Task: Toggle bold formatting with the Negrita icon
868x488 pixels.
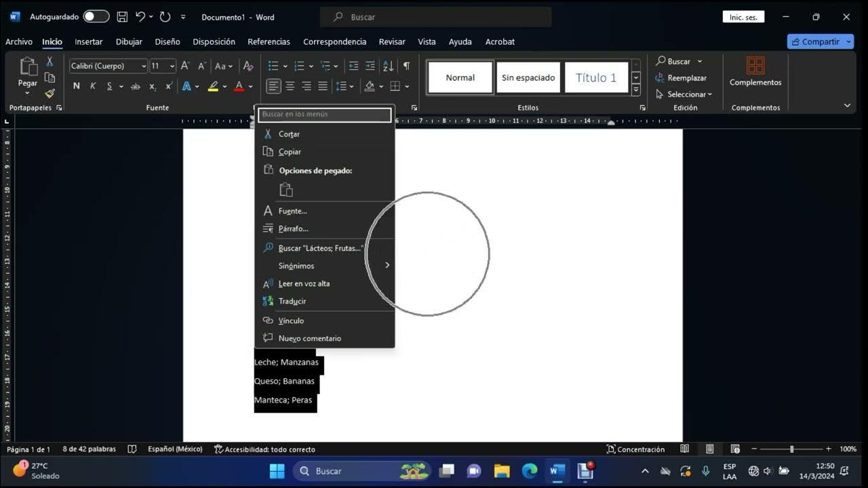Action: pyautogui.click(x=76, y=86)
